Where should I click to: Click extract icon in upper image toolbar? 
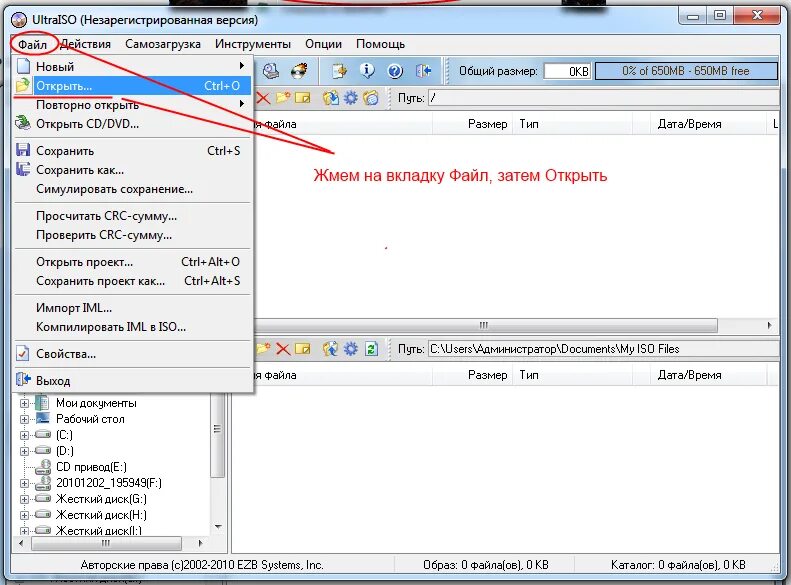click(331, 98)
